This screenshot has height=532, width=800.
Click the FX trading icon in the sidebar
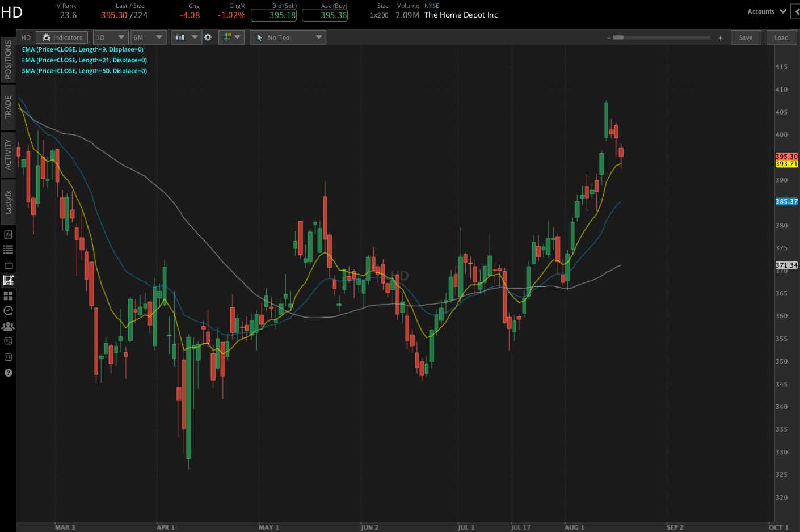8,357
